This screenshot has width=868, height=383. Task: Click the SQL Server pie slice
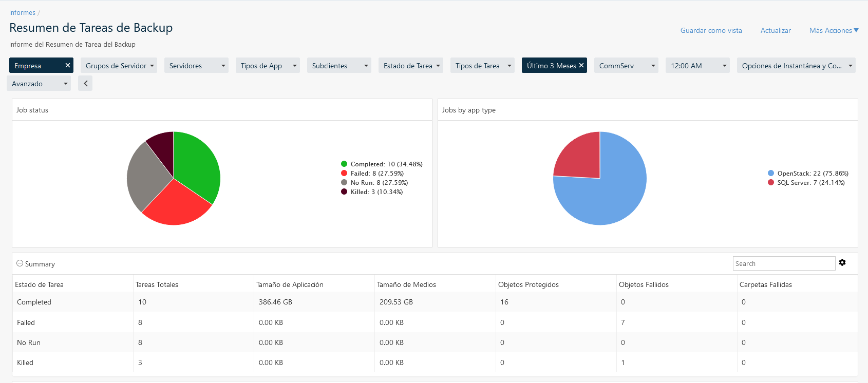pyautogui.click(x=580, y=157)
